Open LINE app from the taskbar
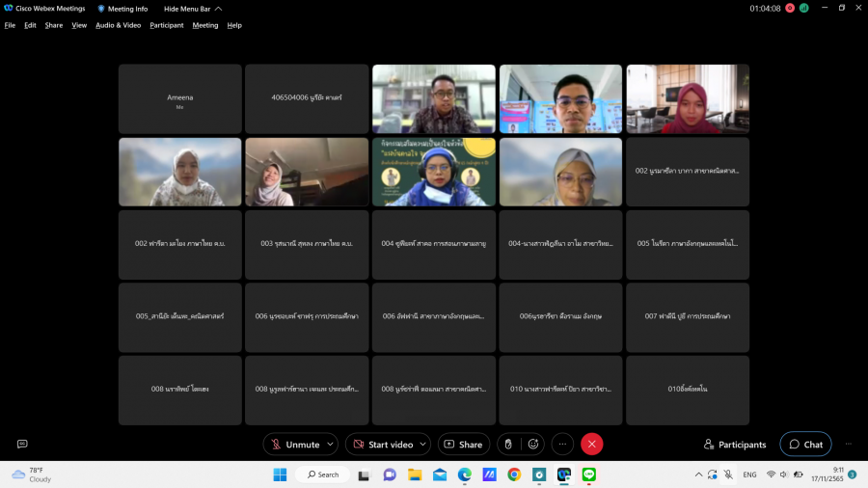This screenshot has width=868, height=488. click(x=589, y=474)
